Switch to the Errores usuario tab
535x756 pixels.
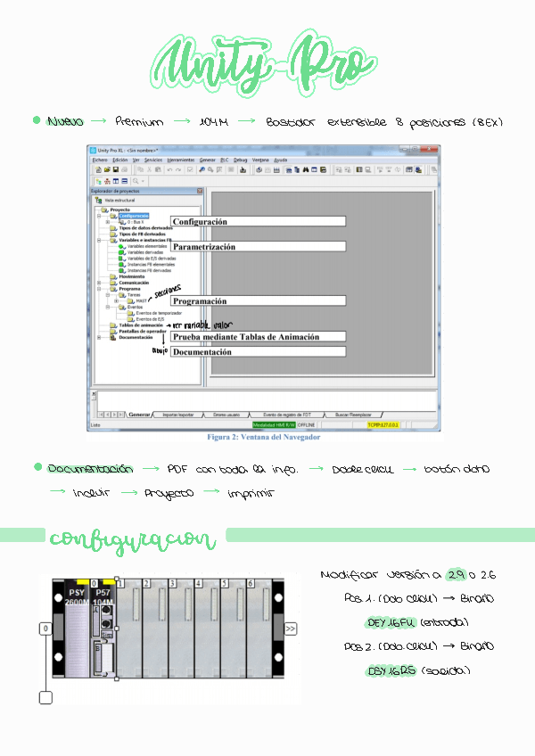226,415
